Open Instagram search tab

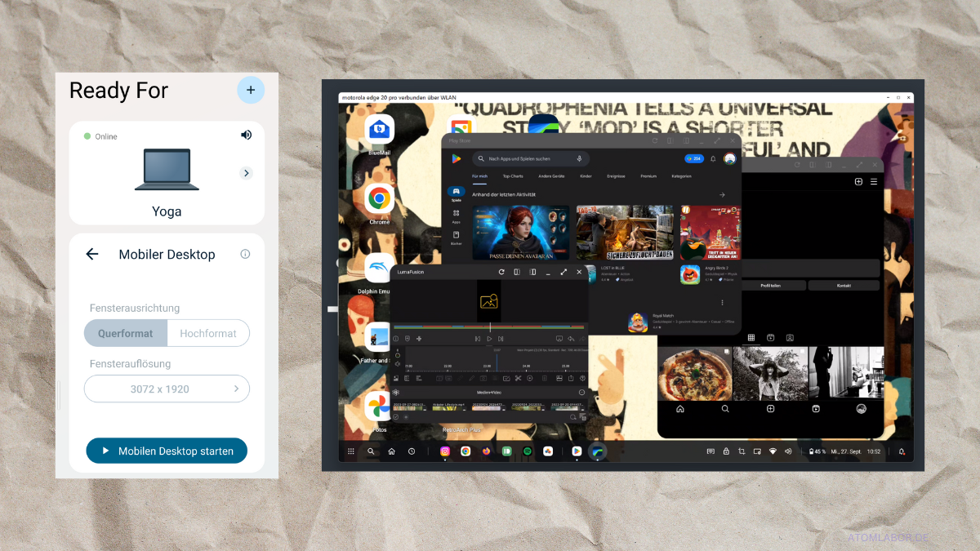tap(725, 409)
